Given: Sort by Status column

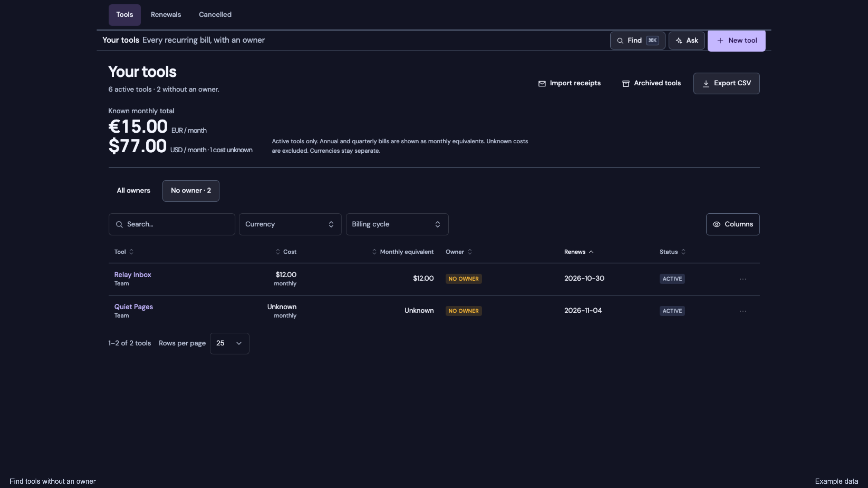Looking at the screenshot, I should tap(672, 252).
